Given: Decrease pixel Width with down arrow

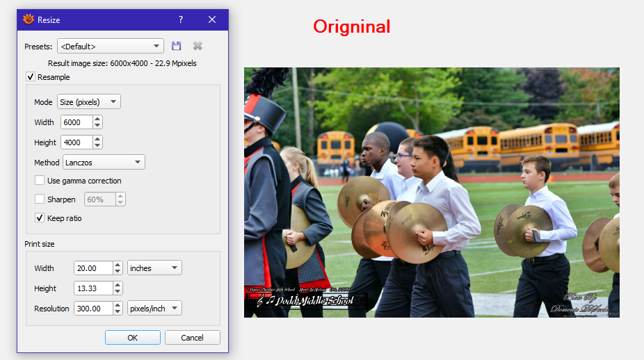Looking at the screenshot, I should 97,125.
